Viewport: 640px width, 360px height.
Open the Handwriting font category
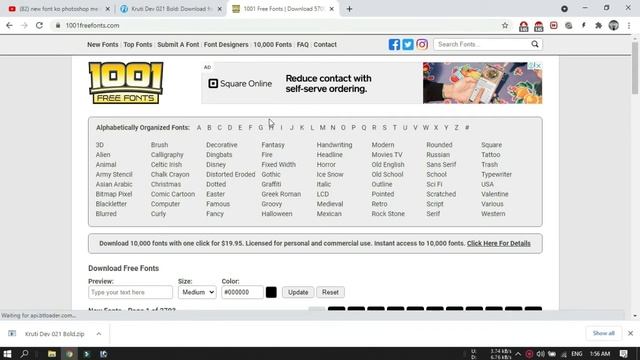[x=334, y=145]
